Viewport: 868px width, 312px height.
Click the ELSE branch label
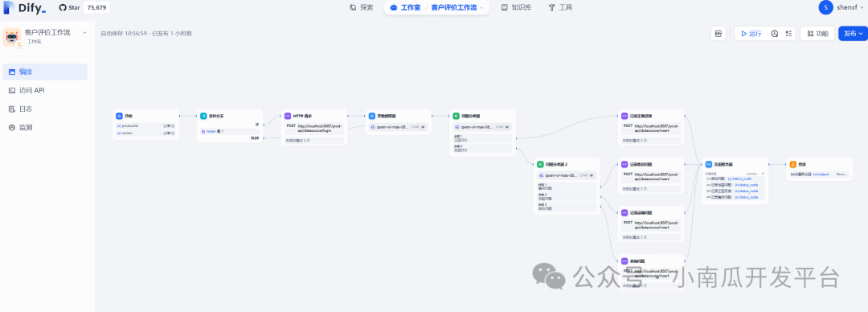256,138
